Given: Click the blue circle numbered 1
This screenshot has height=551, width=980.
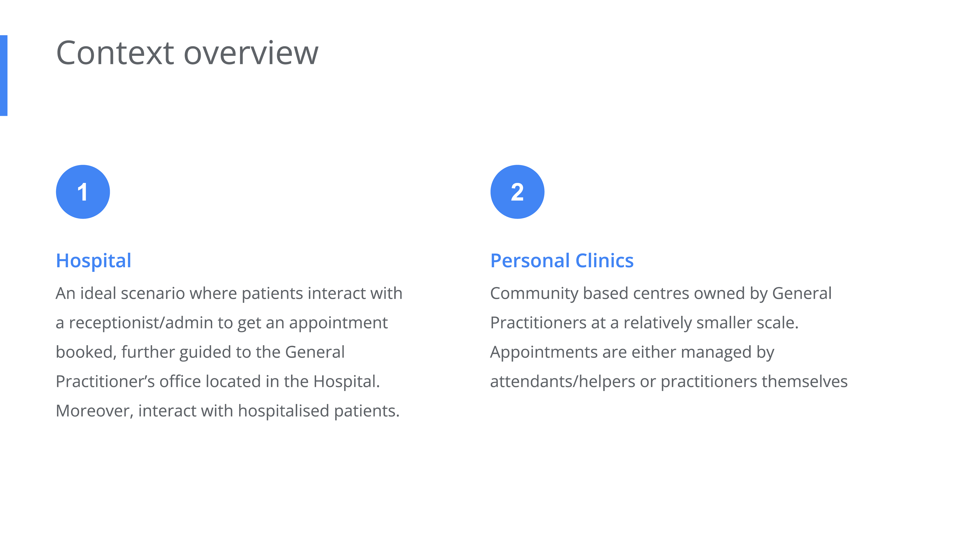Looking at the screenshot, I should click(83, 192).
